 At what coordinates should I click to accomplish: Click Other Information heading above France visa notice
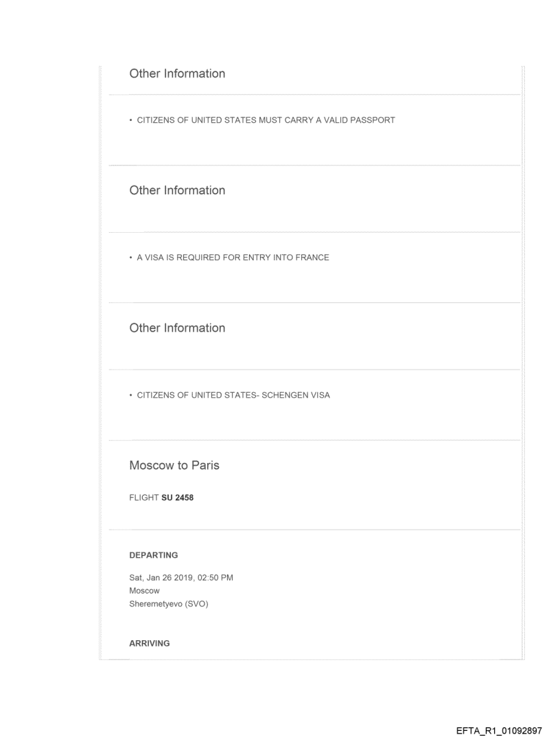tap(177, 190)
